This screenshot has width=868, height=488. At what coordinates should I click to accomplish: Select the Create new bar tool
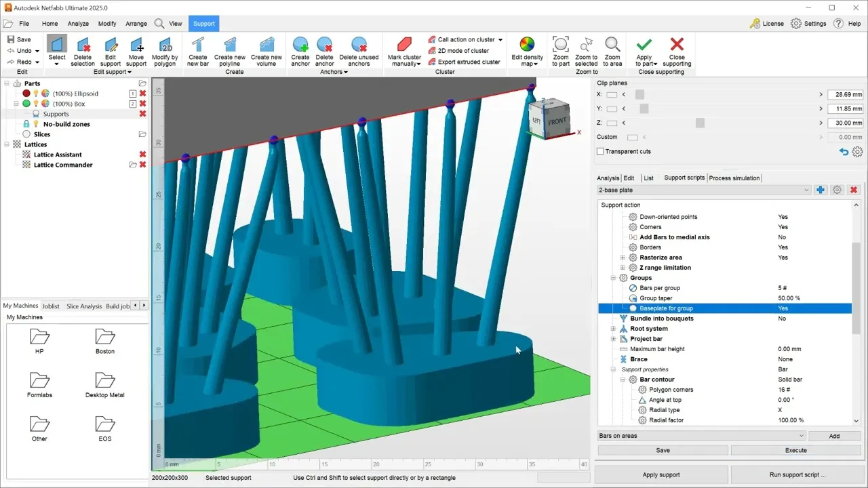pyautogui.click(x=198, y=52)
